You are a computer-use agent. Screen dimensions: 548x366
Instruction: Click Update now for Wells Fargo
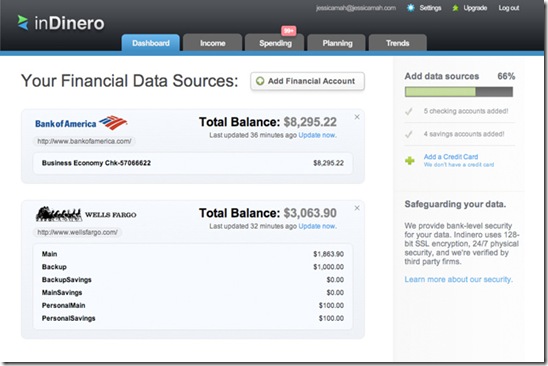[x=317, y=226]
